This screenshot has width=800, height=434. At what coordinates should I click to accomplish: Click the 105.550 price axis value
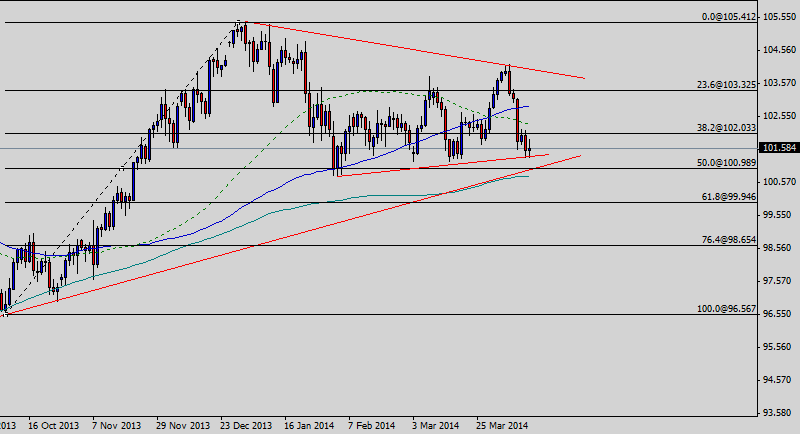(x=780, y=17)
